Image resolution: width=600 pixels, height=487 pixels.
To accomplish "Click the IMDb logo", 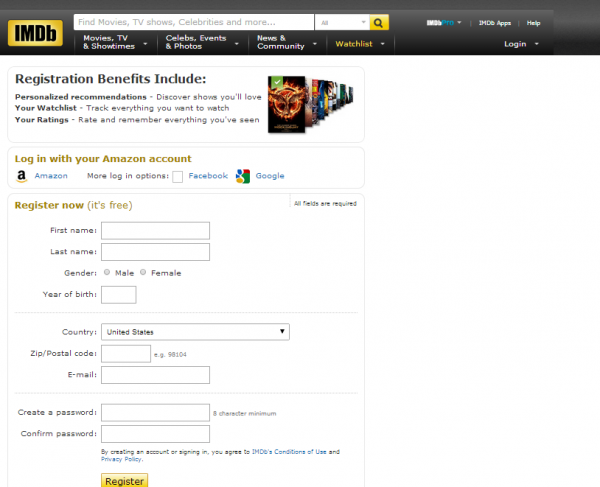I will [35, 33].
